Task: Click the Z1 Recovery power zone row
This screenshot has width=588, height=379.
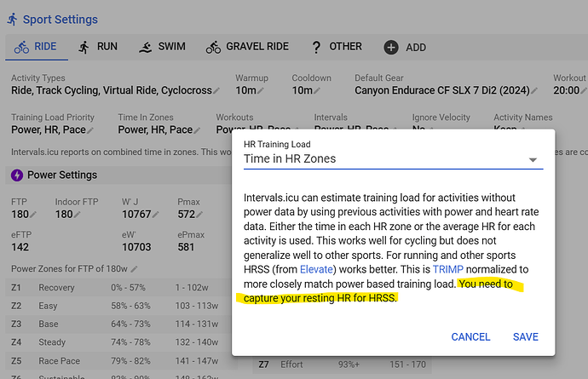Action: click(122, 288)
